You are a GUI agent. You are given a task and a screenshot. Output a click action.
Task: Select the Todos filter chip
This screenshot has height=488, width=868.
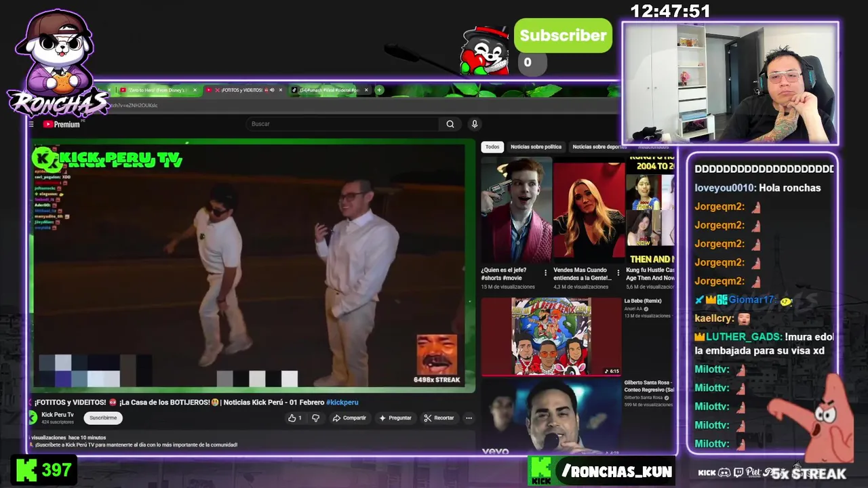[492, 147]
